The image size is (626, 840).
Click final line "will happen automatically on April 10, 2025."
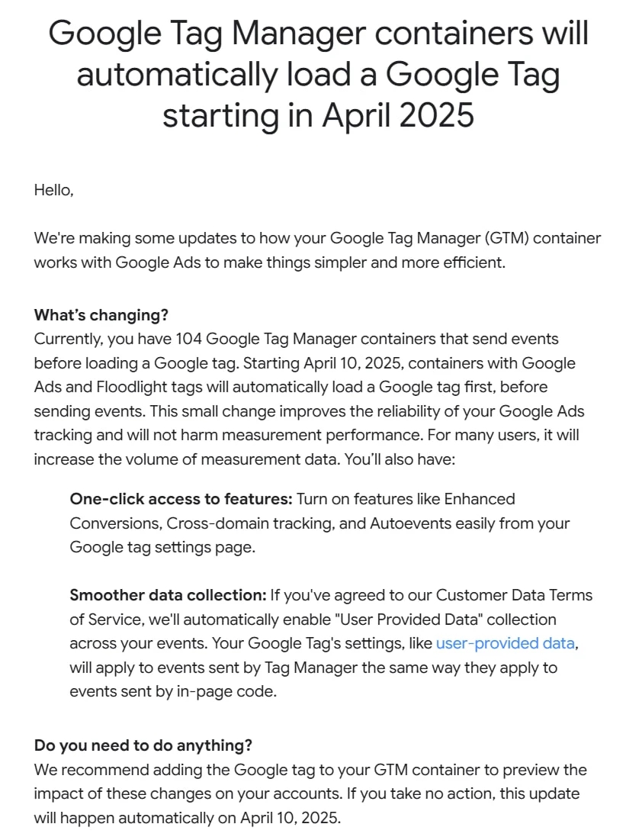pyautogui.click(x=187, y=818)
